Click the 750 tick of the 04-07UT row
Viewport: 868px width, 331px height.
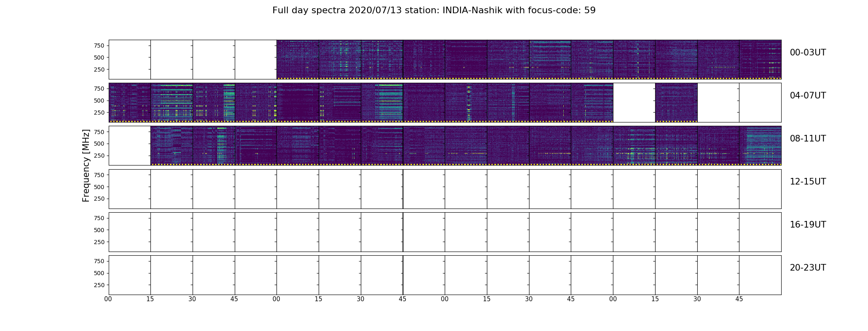pos(99,89)
